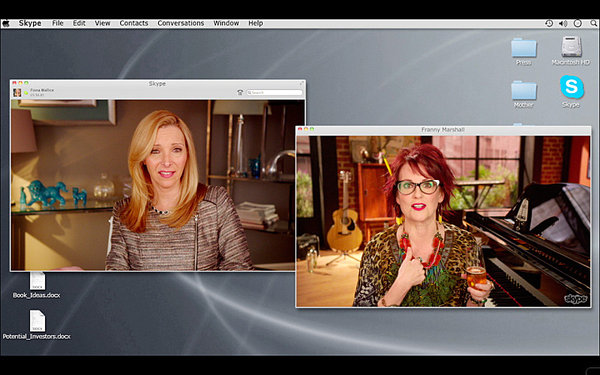Open the Help menu

click(256, 23)
